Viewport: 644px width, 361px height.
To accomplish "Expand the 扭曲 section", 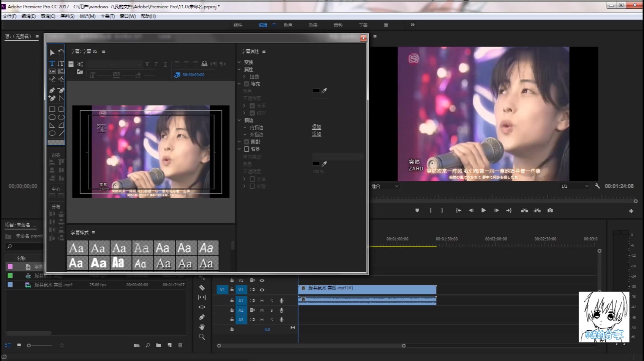I will point(245,77).
